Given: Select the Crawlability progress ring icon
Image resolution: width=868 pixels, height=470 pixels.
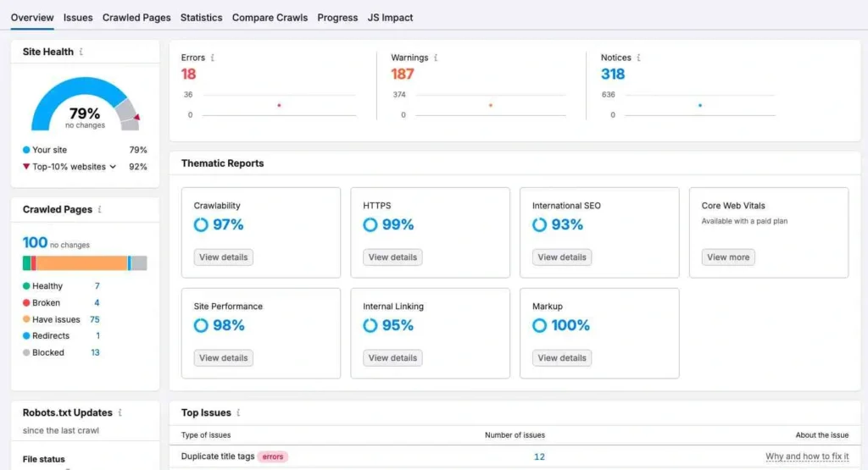Looking at the screenshot, I should (x=201, y=224).
